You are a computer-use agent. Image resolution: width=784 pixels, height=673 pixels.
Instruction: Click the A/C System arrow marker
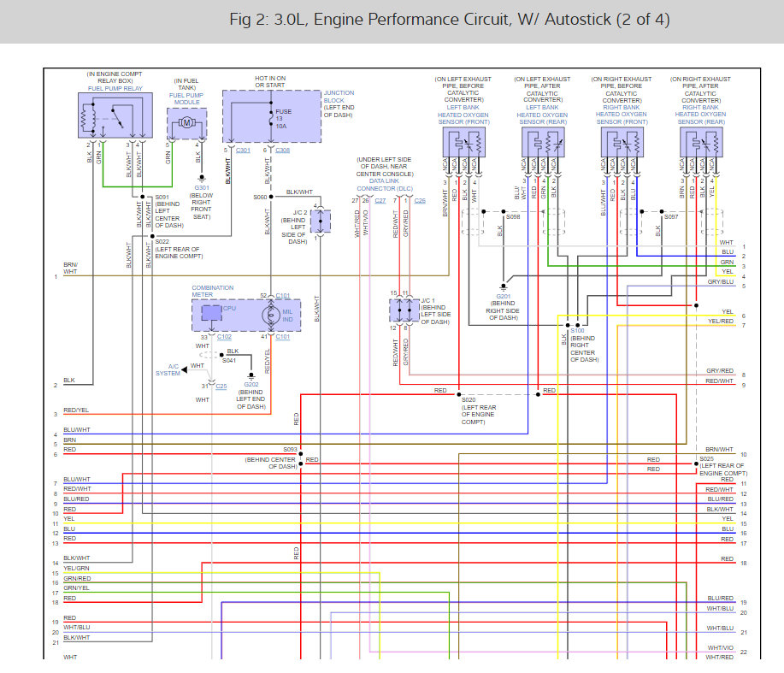pos(184,369)
